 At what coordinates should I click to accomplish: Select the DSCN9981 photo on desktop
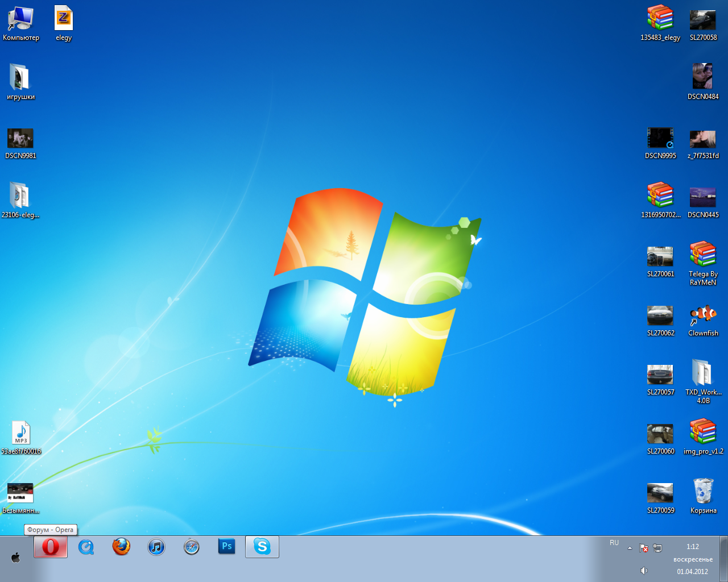20,143
